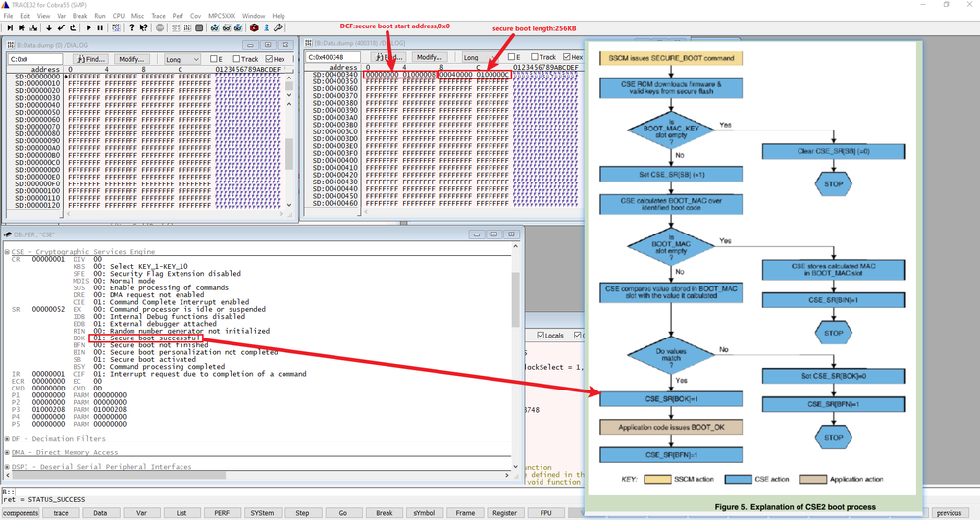
Task: Click the context help arrow-question icon
Action: point(144,27)
